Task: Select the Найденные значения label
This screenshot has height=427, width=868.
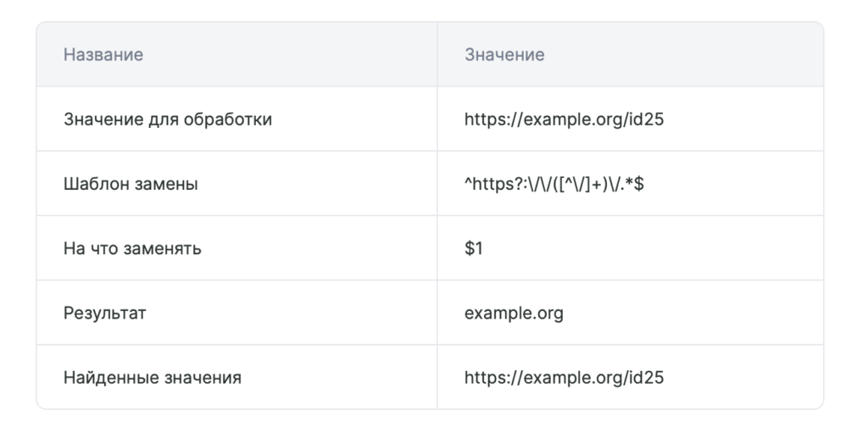Action: pos(153,379)
